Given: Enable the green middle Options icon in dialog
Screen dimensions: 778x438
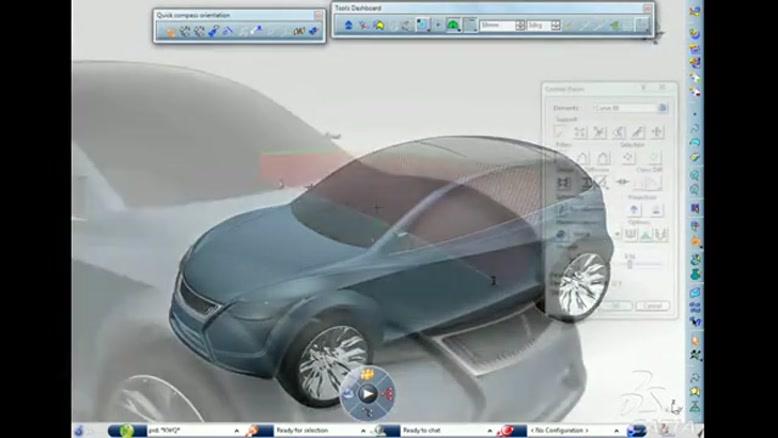Looking at the screenshot, I should click(x=645, y=234).
